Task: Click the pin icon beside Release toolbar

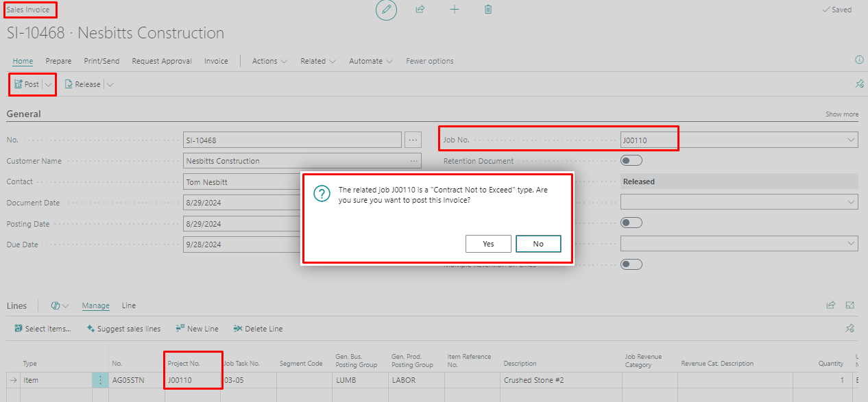Action: [x=859, y=84]
